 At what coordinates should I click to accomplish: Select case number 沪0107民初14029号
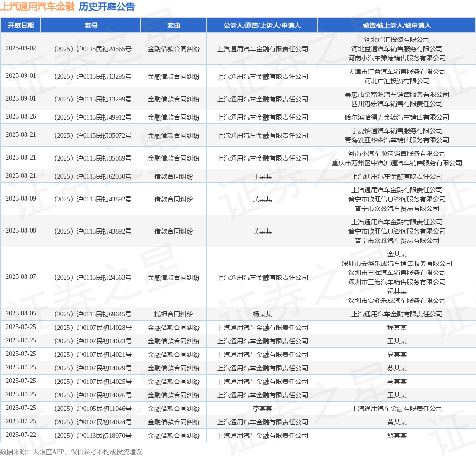coord(93,368)
